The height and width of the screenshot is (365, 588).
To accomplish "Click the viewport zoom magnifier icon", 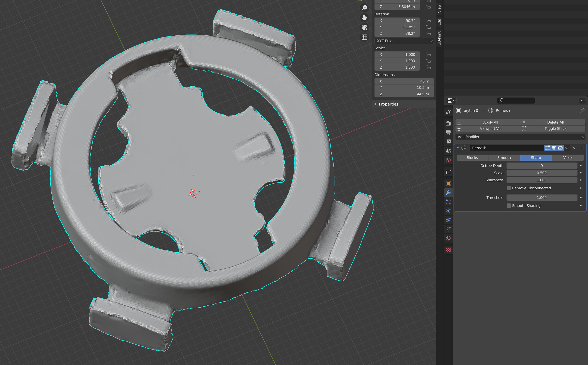I will [x=364, y=8].
